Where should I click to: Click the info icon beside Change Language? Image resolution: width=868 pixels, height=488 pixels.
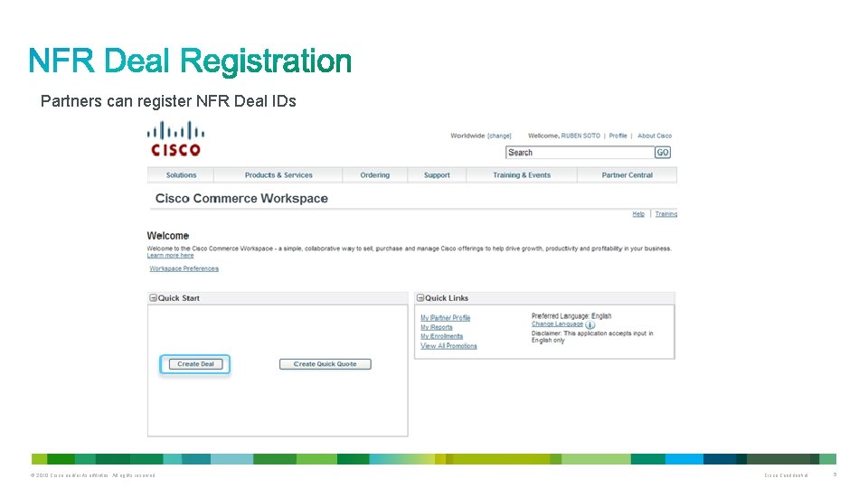click(590, 325)
